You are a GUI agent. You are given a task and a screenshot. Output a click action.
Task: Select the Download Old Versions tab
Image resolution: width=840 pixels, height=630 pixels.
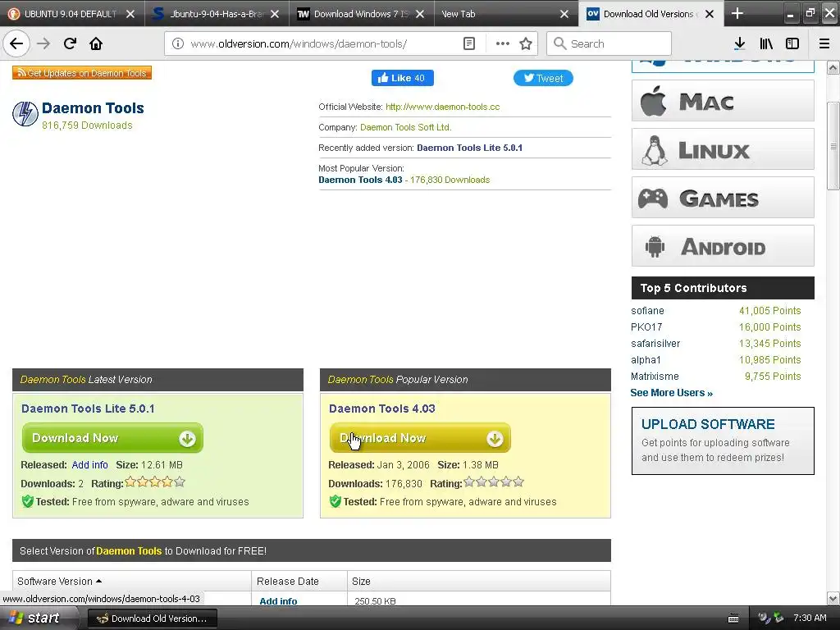pyautogui.click(x=651, y=14)
